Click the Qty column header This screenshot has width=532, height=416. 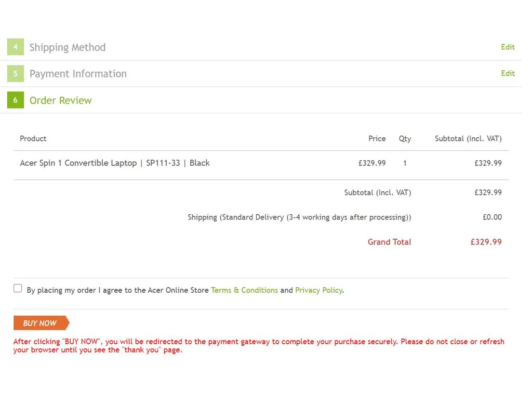(405, 138)
